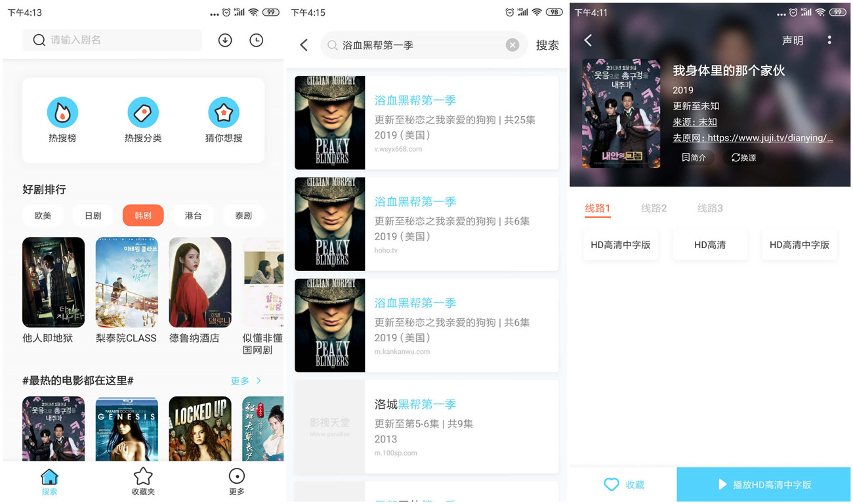Select the 欧美 category filter

pyautogui.click(x=43, y=215)
